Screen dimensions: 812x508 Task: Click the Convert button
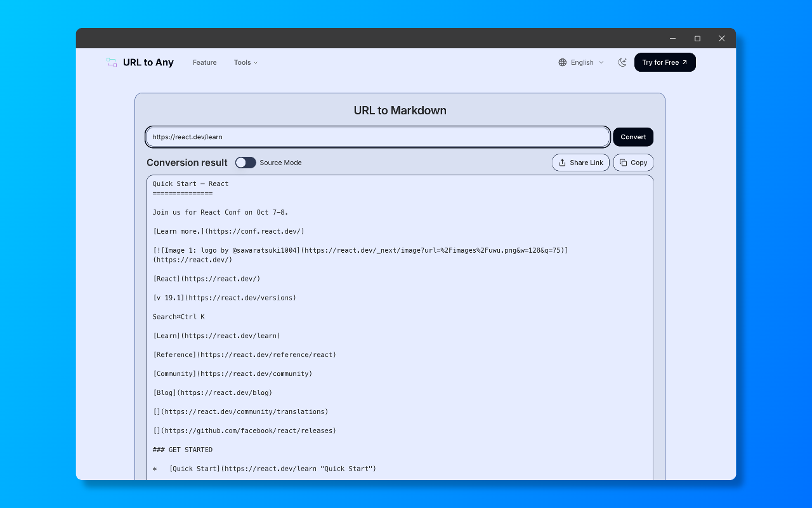633,137
